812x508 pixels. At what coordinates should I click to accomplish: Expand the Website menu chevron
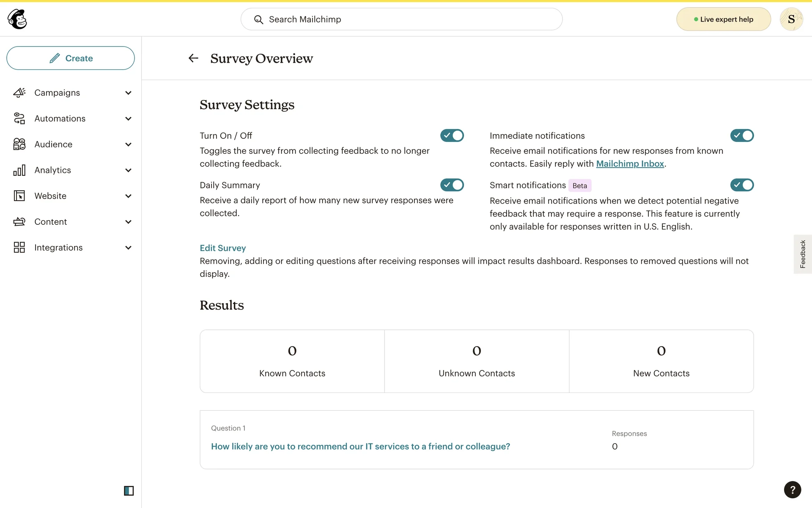pos(128,196)
